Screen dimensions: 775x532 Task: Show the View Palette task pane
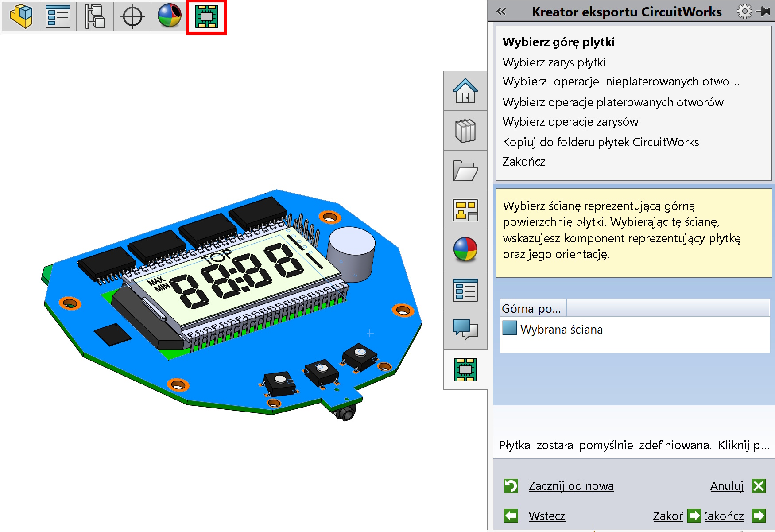tap(465, 210)
